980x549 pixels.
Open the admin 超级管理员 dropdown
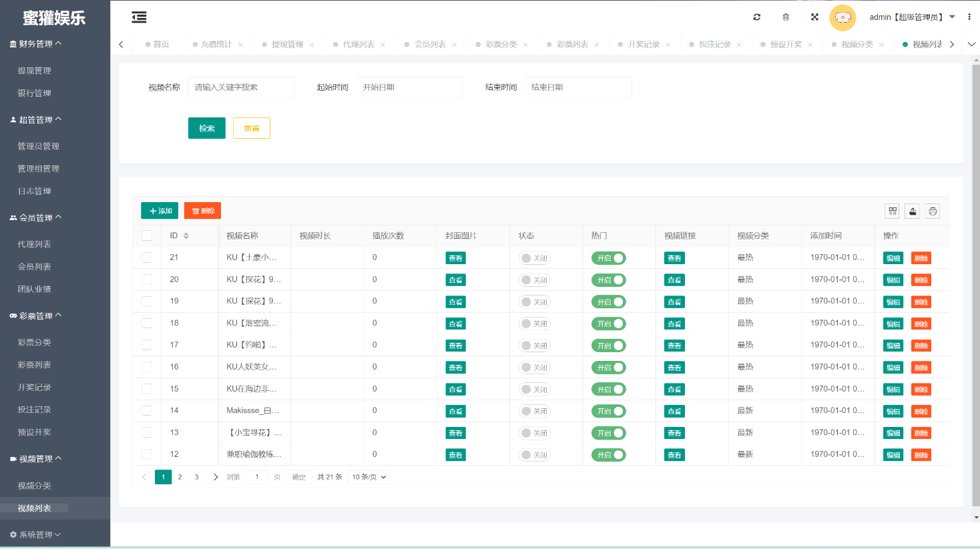tap(912, 17)
